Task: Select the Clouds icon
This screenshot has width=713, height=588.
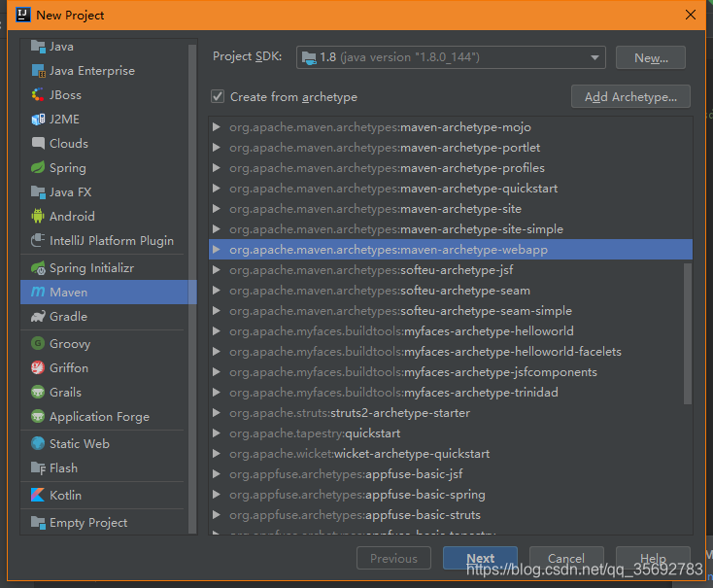Action: (38, 144)
